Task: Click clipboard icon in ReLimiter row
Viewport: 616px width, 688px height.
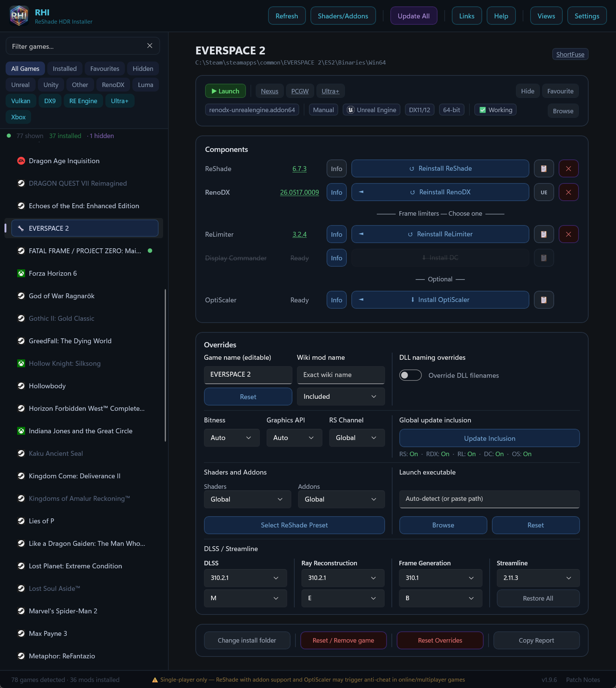Action: 544,234
